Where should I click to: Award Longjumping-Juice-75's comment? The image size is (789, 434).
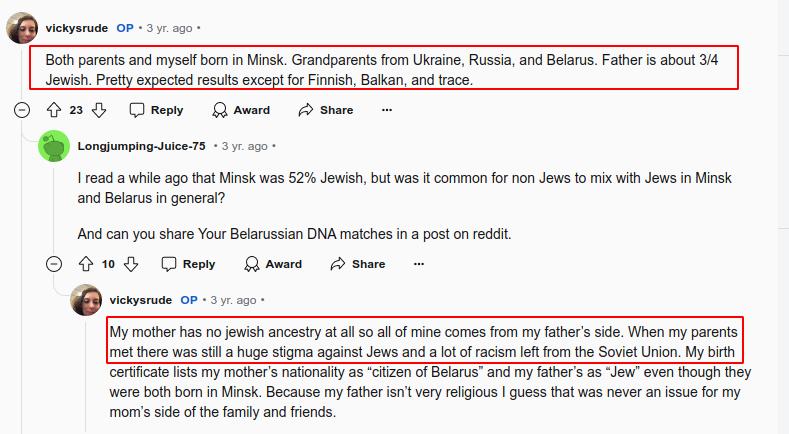pyautogui.click(x=273, y=264)
